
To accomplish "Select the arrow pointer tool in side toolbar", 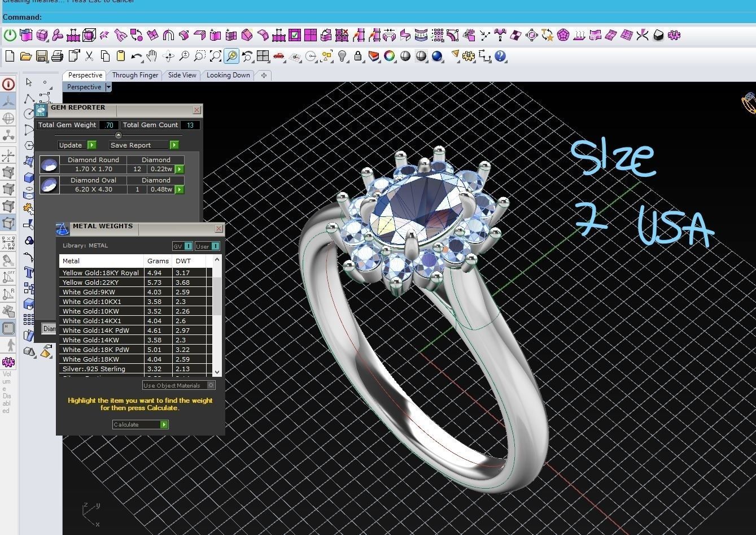I will pyautogui.click(x=29, y=82).
